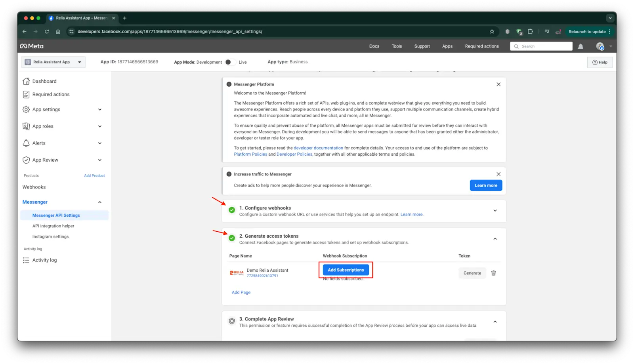Screen dimensions: 634x364
Task: Dismiss the Messenger Platform info box
Action: pyautogui.click(x=498, y=84)
